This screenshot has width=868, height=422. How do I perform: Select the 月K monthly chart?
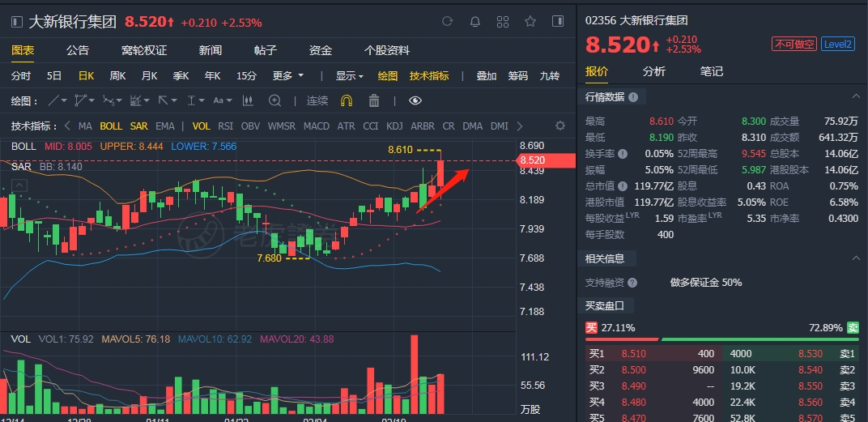150,76
